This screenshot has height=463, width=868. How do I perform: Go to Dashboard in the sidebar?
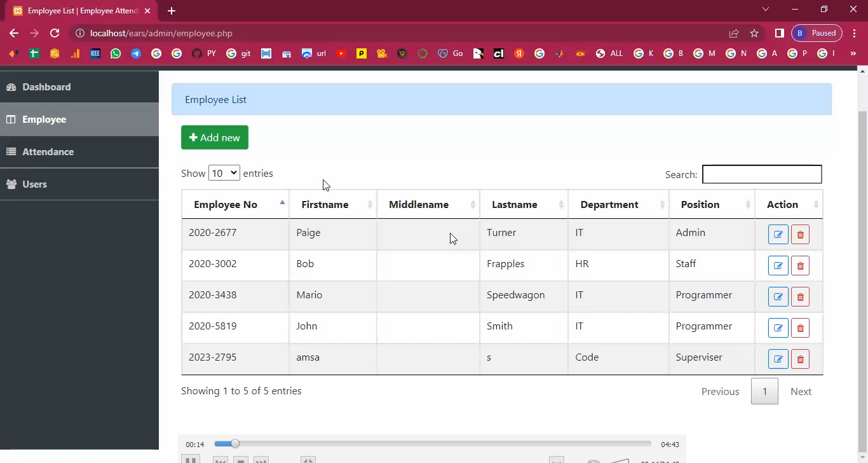tap(46, 87)
